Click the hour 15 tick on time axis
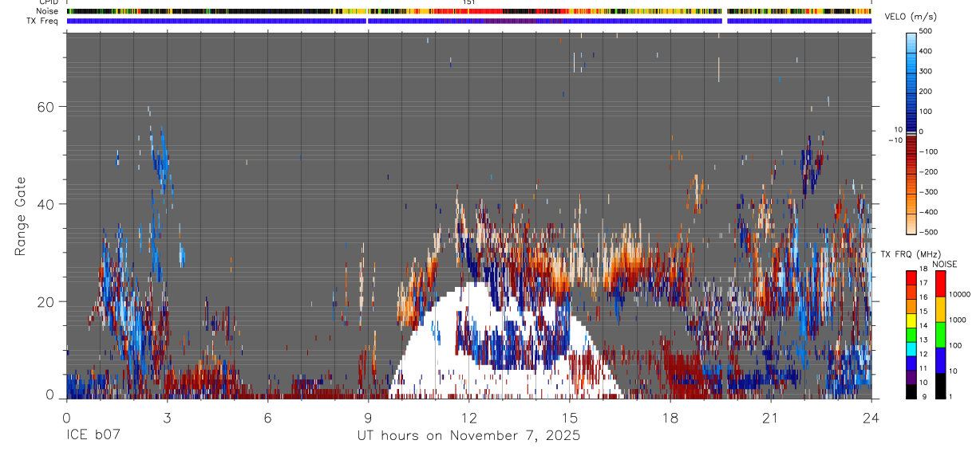This screenshot has width=980, height=452. point(570,417)
